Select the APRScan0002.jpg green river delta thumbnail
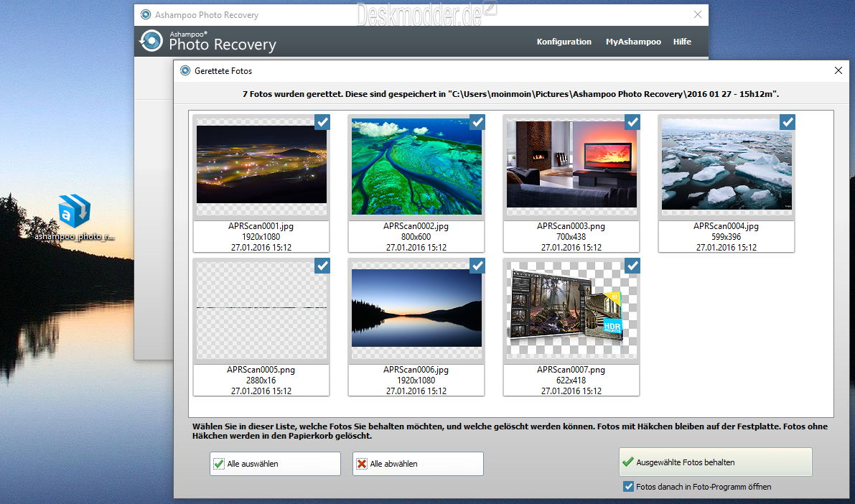This screenshot has height=504, width=855. pos(416,167)
